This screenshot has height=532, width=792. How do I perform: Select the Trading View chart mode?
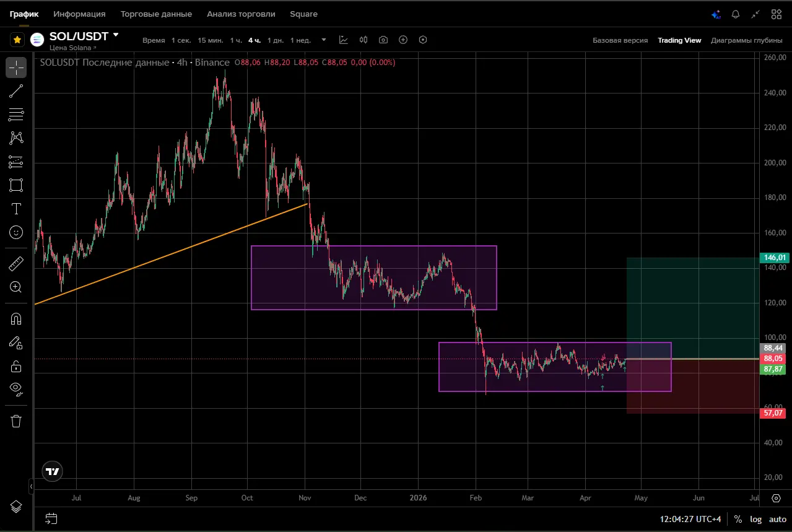tap(679, 40)
